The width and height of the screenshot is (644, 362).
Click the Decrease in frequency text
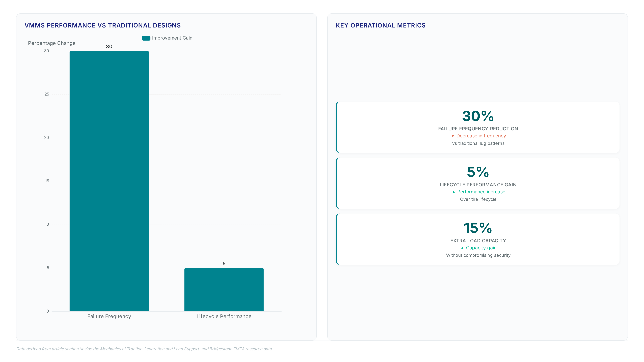point(481,136)
